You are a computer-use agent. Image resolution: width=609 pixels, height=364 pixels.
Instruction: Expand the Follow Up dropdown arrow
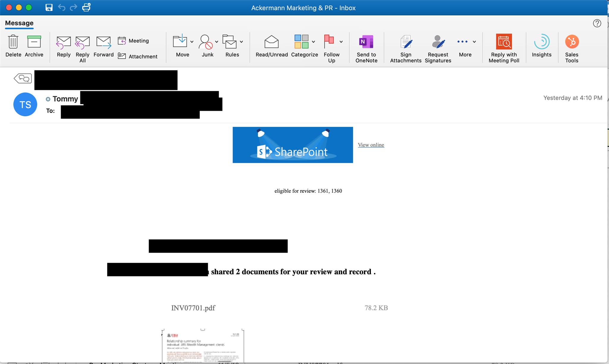[341, 42]
